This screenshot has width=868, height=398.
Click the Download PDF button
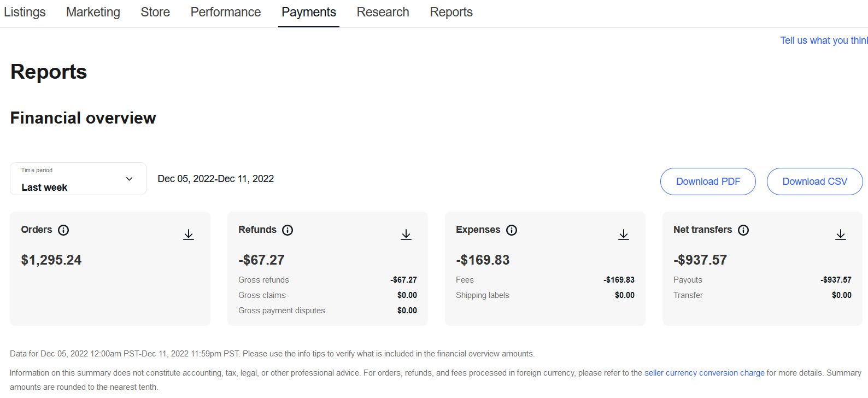click(708, 182)
